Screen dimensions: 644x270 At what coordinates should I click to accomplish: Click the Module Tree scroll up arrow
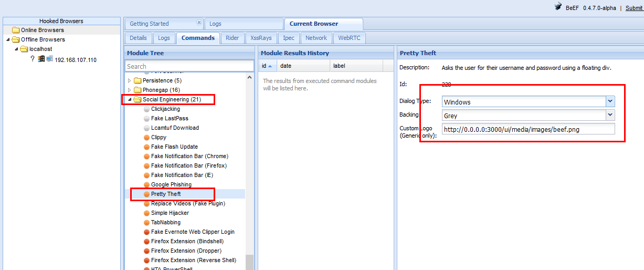coord(249,77)
